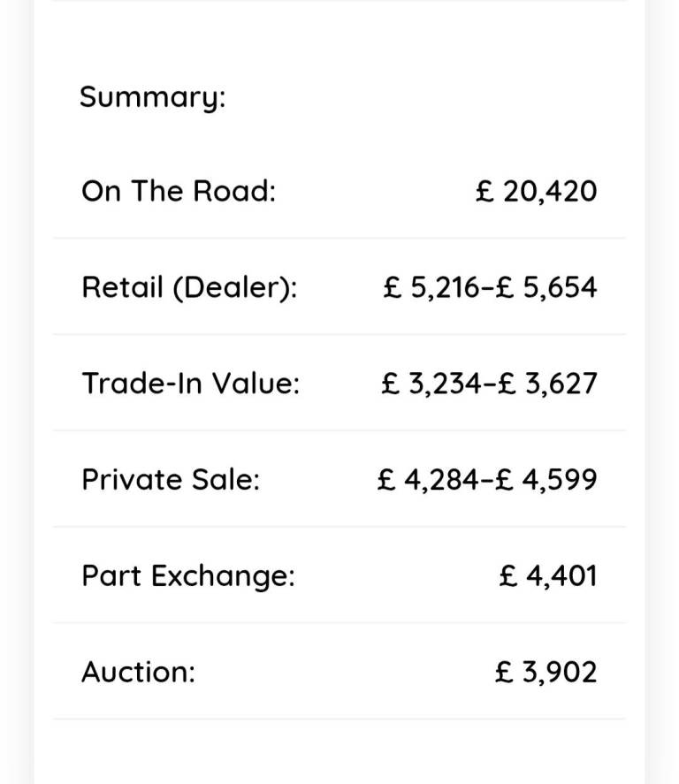The width and height of the screenshot is (679, 784).
Task: Click the Summary heading
Action: [x=152, y=96]
